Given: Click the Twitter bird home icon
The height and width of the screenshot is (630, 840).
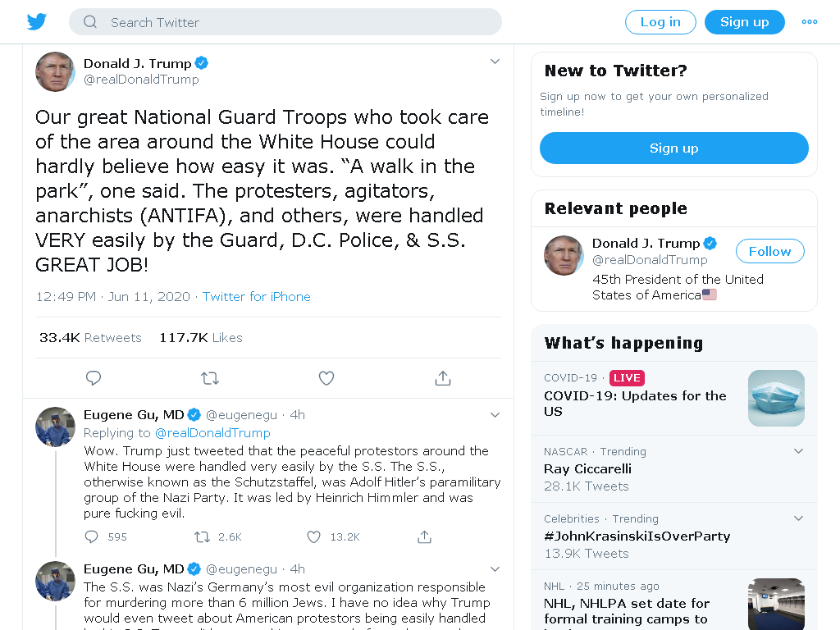Looking at the screenshot, I should point(37,22).
